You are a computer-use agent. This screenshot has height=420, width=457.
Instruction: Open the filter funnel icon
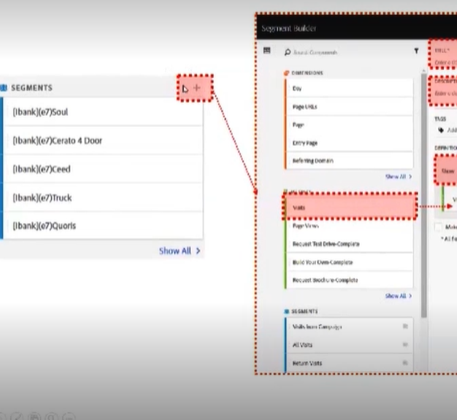point(416,51)
